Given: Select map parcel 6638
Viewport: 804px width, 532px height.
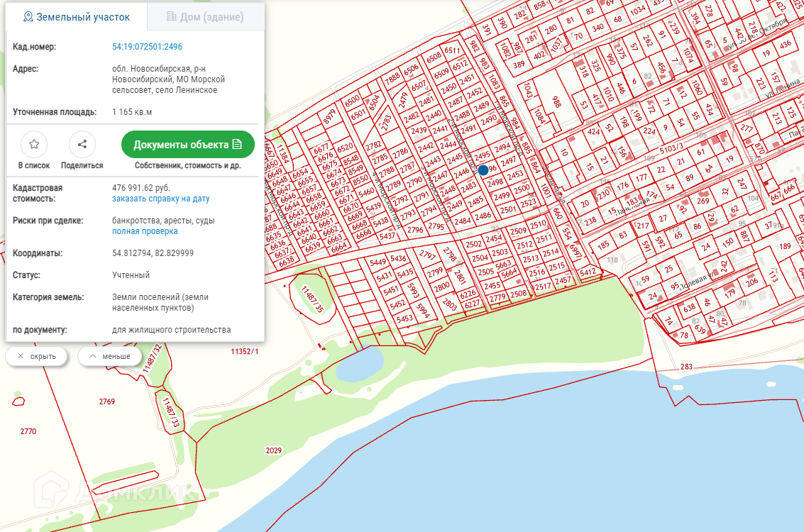Looking at the screenshot, I should (286, 261).
